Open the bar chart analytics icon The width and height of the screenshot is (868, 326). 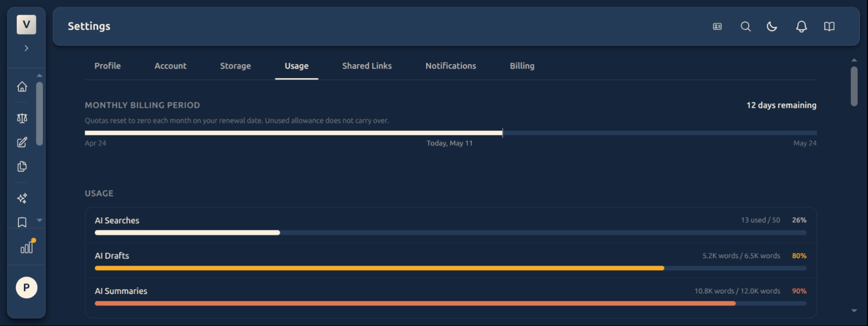(26, 248)
